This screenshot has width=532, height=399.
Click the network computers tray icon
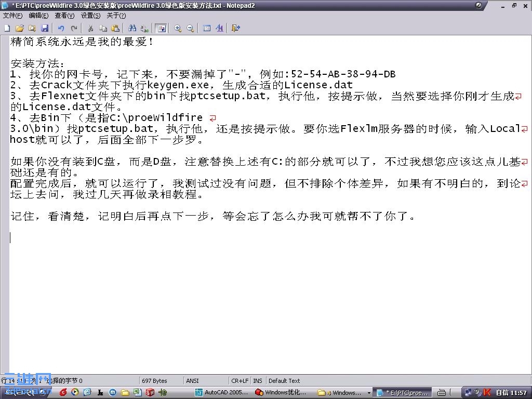tap(468, 393)
